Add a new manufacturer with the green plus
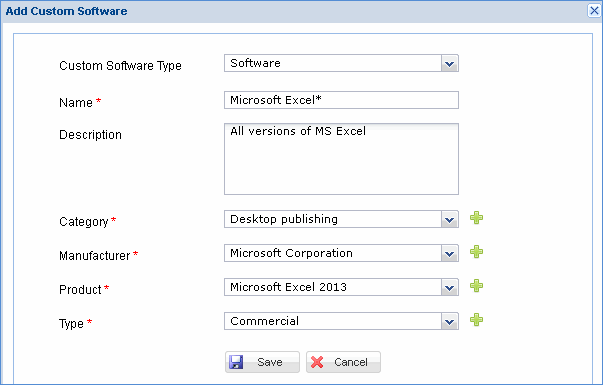The width and height of the screenshot is (603, 385). point(476,252)
